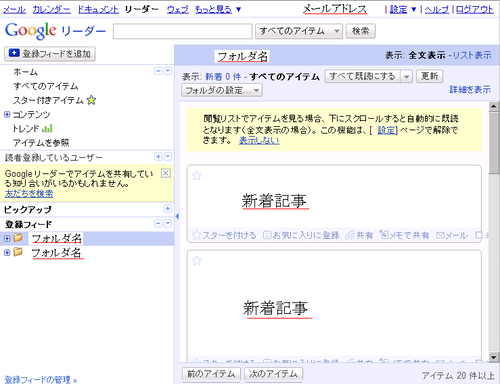Switch to リスト表示 view

pyautogui.click(x=472, y=55)
